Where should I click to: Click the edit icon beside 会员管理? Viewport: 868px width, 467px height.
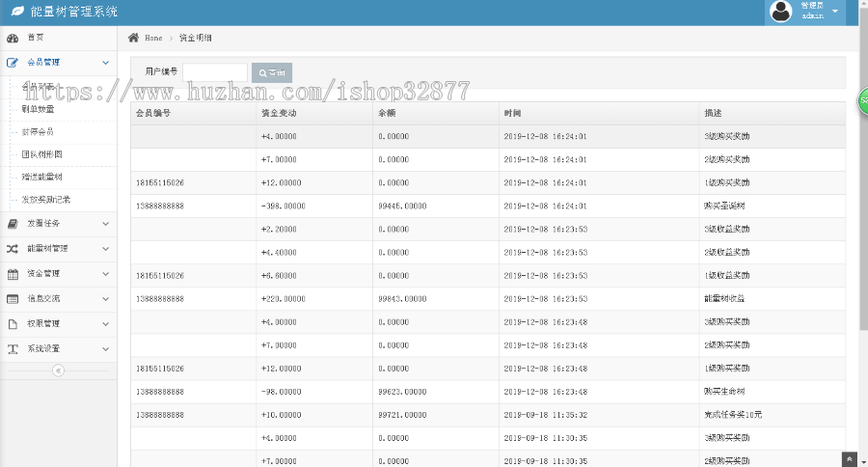tap(13, 63)
